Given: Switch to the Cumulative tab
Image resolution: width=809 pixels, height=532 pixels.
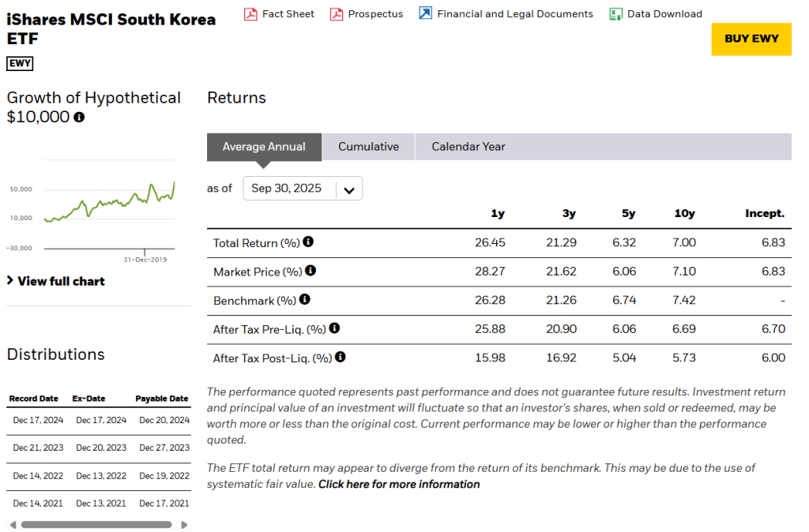Looking at the screenshot, I should coord(368,147).
